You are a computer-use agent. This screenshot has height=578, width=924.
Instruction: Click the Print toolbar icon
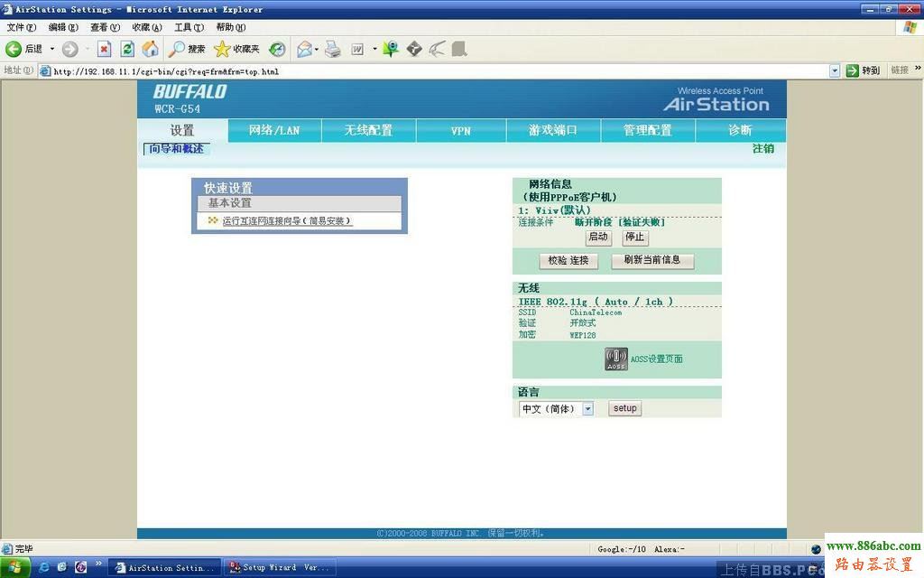point(333,49)
